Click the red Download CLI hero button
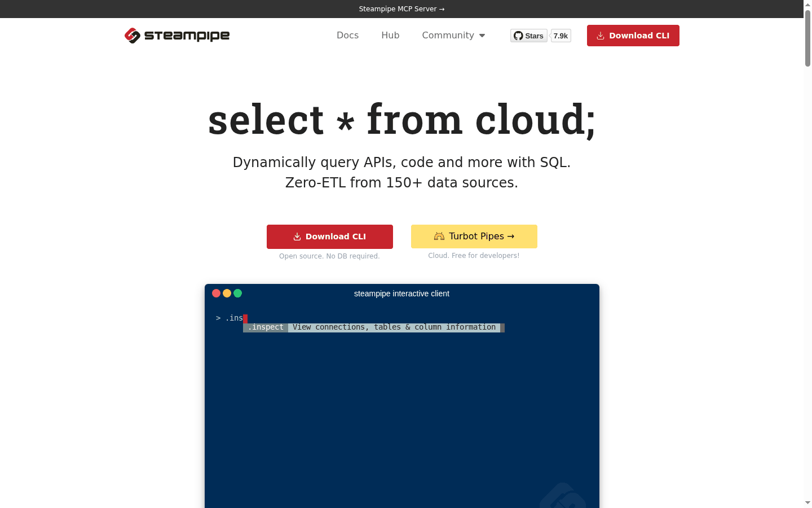The width and height of the screenshot is (812, 508). tap(330, 237)
